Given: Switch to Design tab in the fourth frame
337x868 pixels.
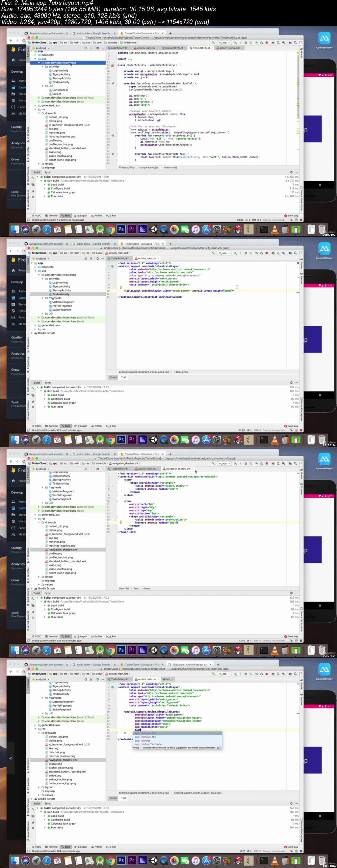Looking at the screenshot, I should click(x=113, y=798).
